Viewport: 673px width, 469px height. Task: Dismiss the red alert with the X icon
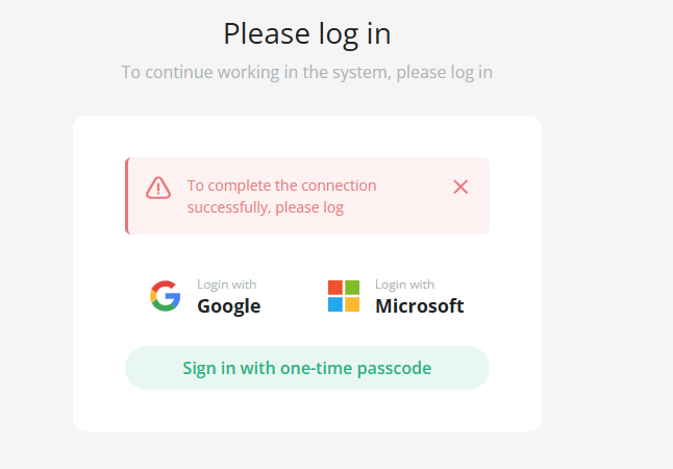tap(461, 187)
